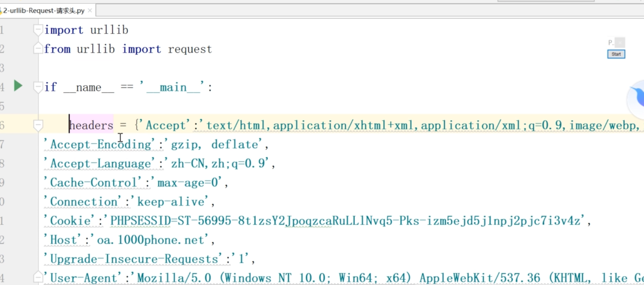644x285 pixels.
Task: Select the word 'request' in import
Action: click(190, 49)
